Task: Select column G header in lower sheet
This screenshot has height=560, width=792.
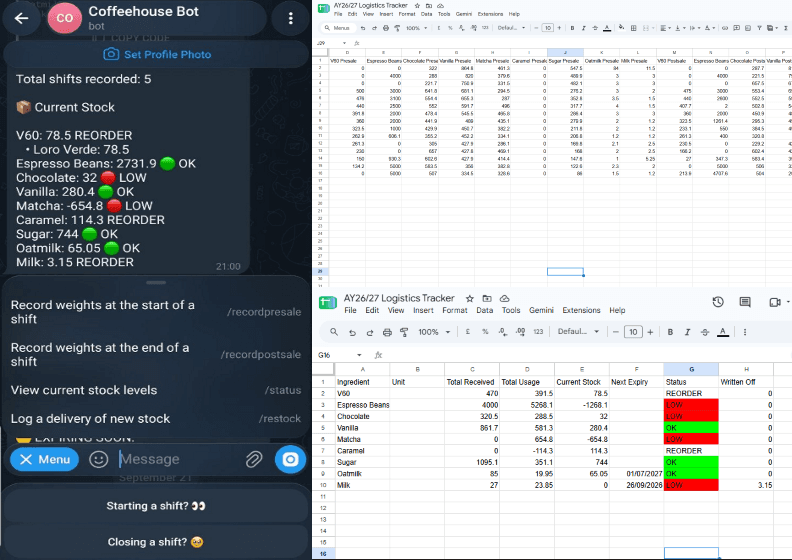Action: coord(691,369)
